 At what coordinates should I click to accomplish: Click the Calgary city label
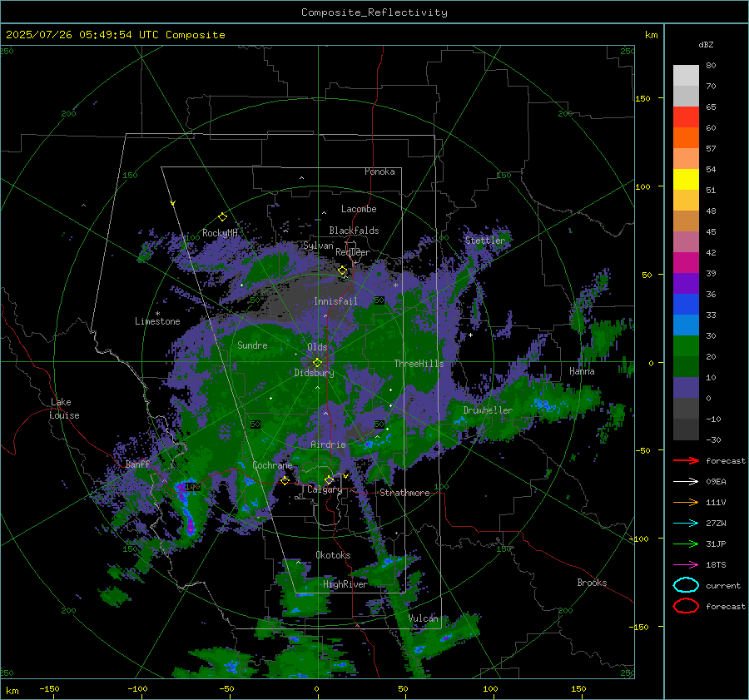coord(325,489)
